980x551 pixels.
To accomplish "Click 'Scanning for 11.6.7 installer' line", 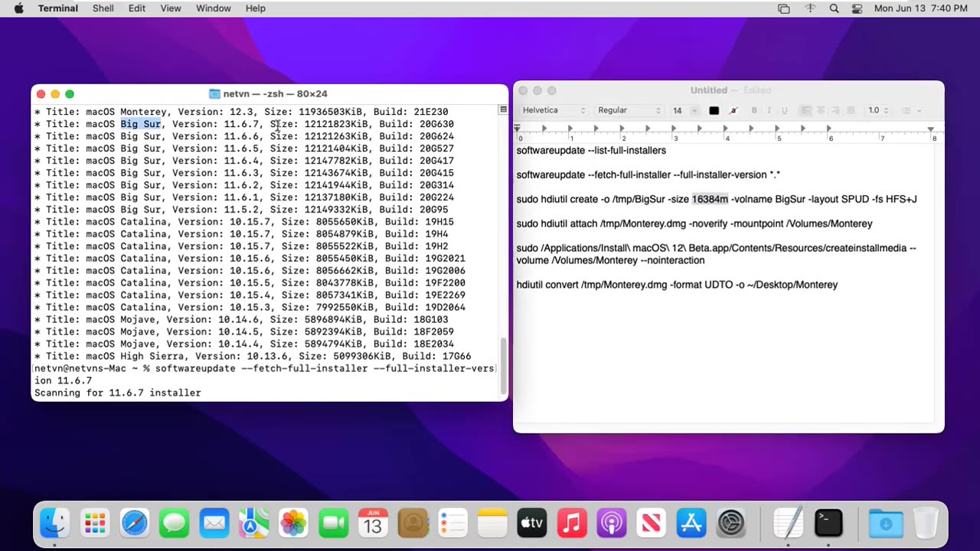I will coord(118,393).
